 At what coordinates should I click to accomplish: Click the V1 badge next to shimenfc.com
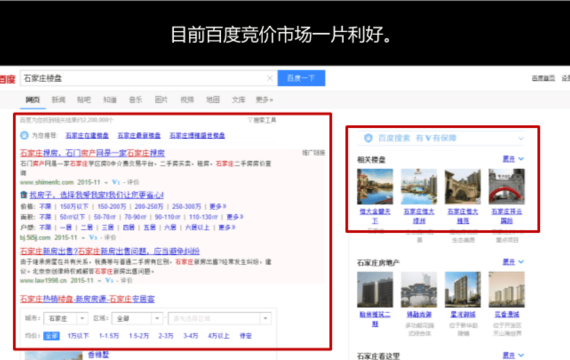click(x=116, y=182)
